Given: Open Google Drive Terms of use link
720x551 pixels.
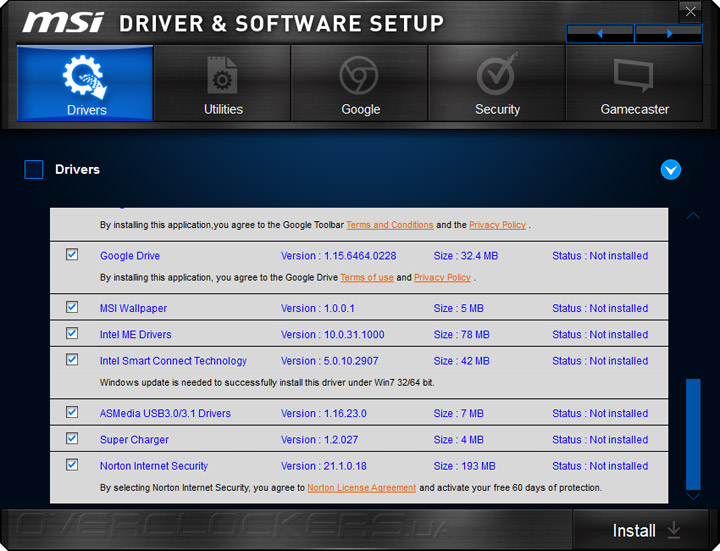Looking at the screenshot, I should pos(366,278).
